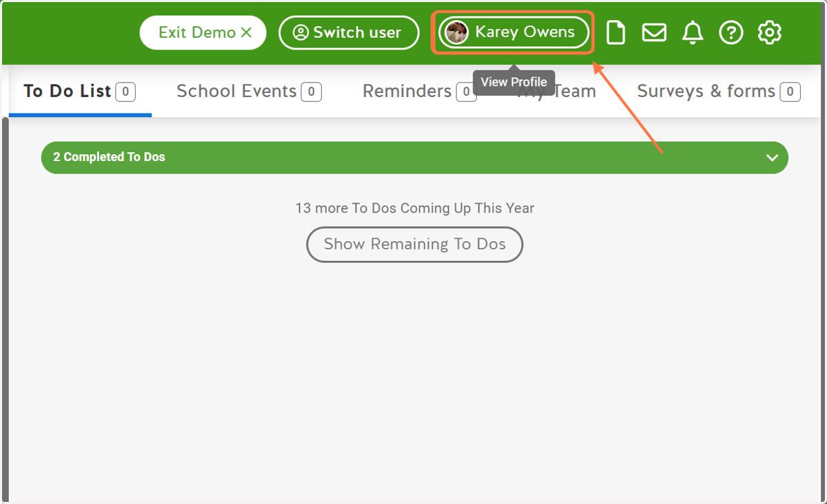The width and height of the screenshot is (827, 504).
Task: Click Show Remaining To Dos button
Action: 415,244
